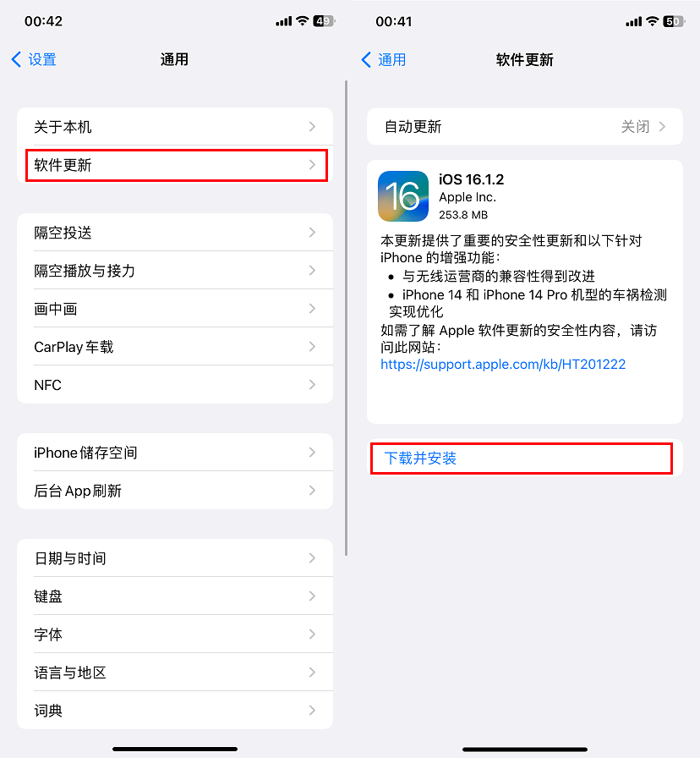700x758 pixels.
Task: Open the 软件更新 menu item
Action: tap(175, 165)
